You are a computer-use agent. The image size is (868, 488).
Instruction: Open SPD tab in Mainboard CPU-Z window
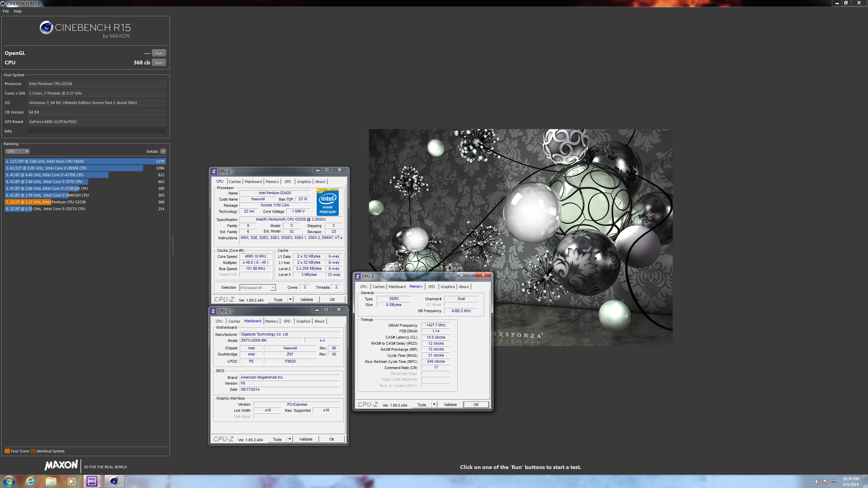[287, 321]
